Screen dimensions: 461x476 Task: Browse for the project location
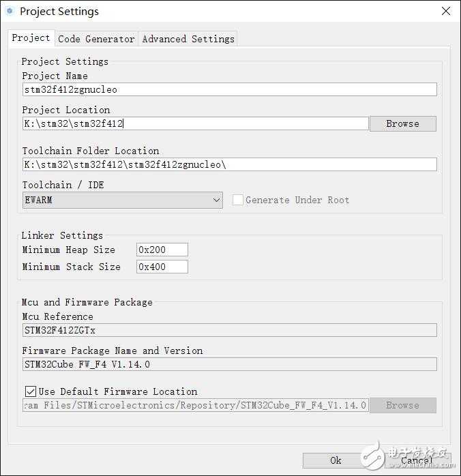point(402,123)
